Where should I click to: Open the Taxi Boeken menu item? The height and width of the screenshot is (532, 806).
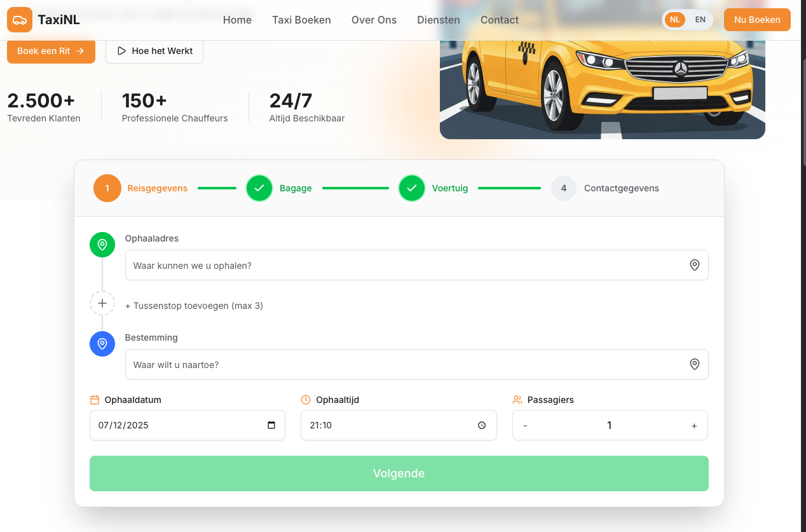[x=301, y=20]
